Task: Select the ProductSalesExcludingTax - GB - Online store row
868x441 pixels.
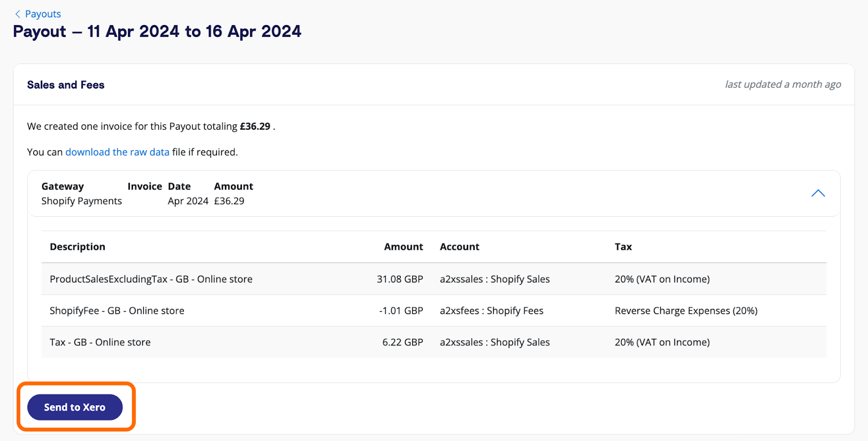Action: coord(433,279)
